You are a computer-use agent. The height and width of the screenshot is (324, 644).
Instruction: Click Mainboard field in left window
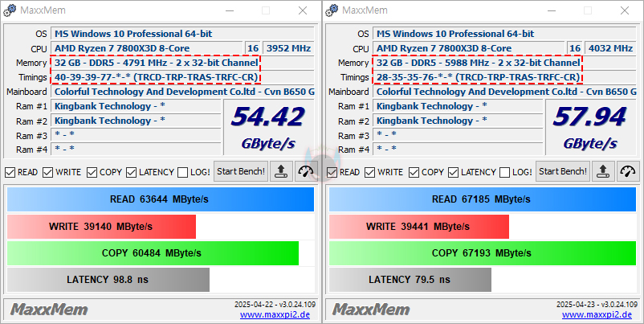pos(182,92)
